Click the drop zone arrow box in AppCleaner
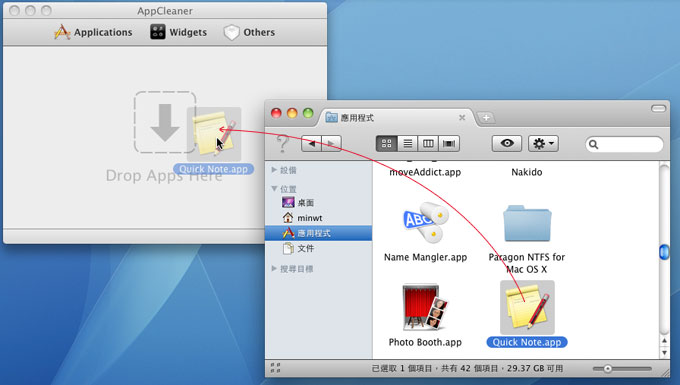This screenshot has width=680, height=385. pos(165,122)
